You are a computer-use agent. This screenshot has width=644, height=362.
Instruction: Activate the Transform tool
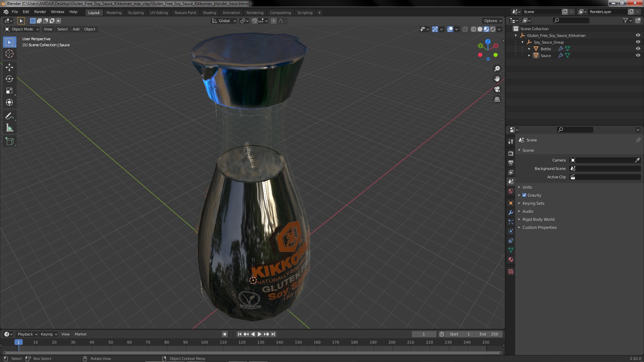coord(9,102)
